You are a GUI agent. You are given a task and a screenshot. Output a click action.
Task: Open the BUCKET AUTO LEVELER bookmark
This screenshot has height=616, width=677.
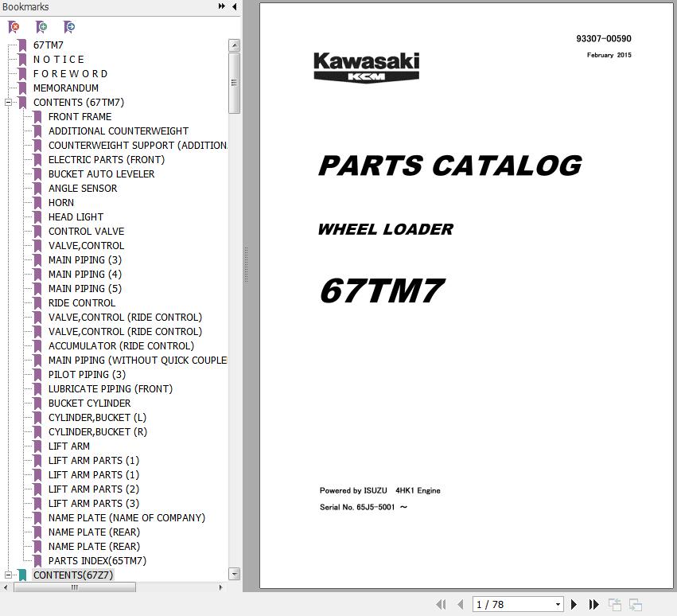pyautogui.click(x=102, y=173)
